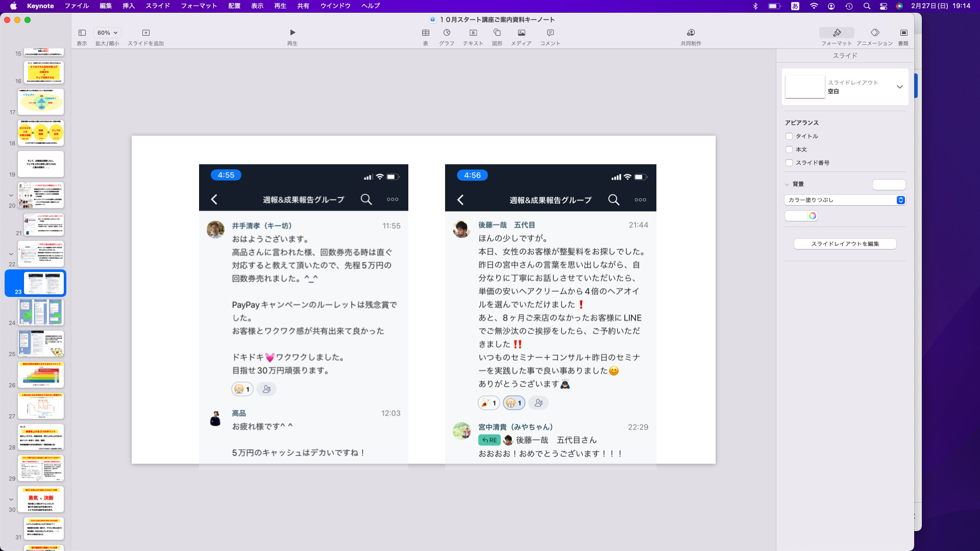This screenshot has height=551, width=980.
Task: Start the slideshow with 再生 button
Action: pyautogui.click(x=292, y=33)
